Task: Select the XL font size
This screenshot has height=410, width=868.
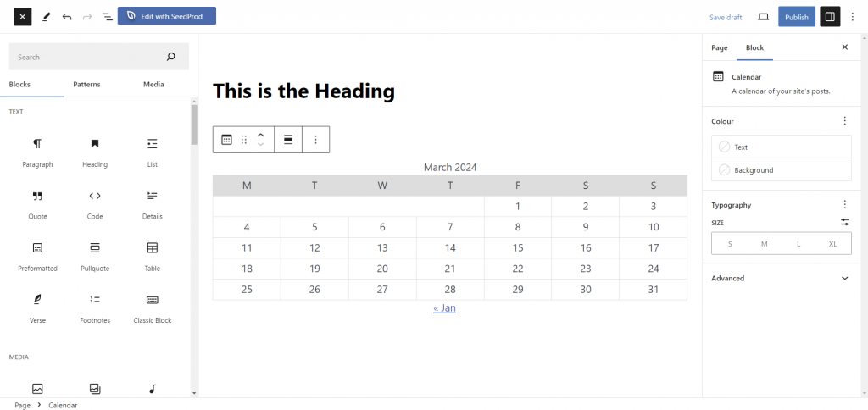Action: tap(832, 244)
